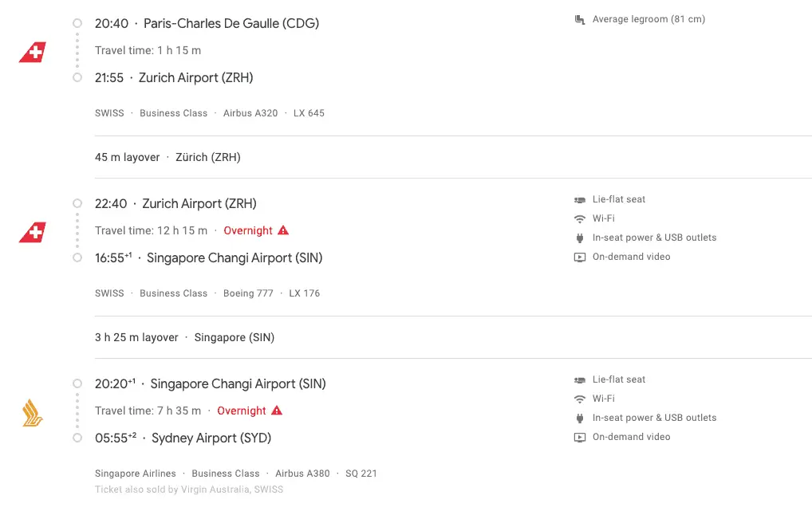
Task: Click the in-seat power plug icon for SWISS flight
Action: [x=579, y=238]
